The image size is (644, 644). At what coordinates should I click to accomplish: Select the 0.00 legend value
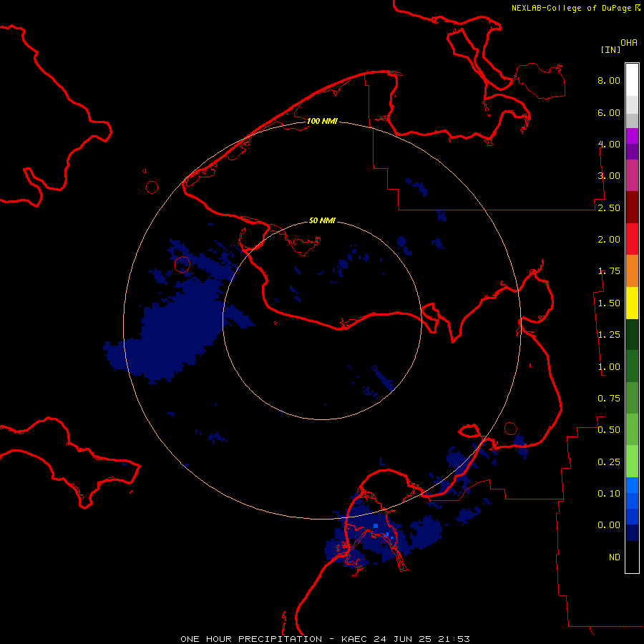[609, 525]
